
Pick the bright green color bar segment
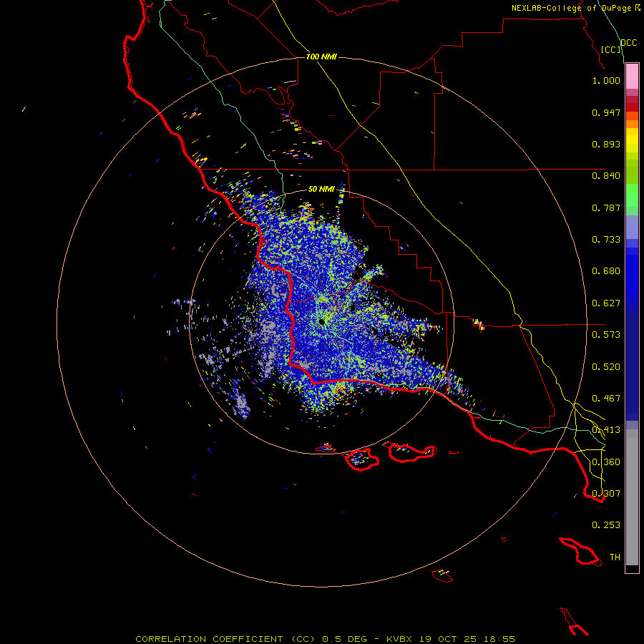pos(632,195)
